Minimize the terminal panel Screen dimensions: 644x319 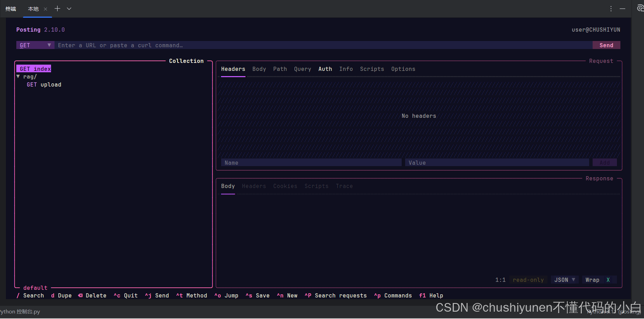(622, 9)
